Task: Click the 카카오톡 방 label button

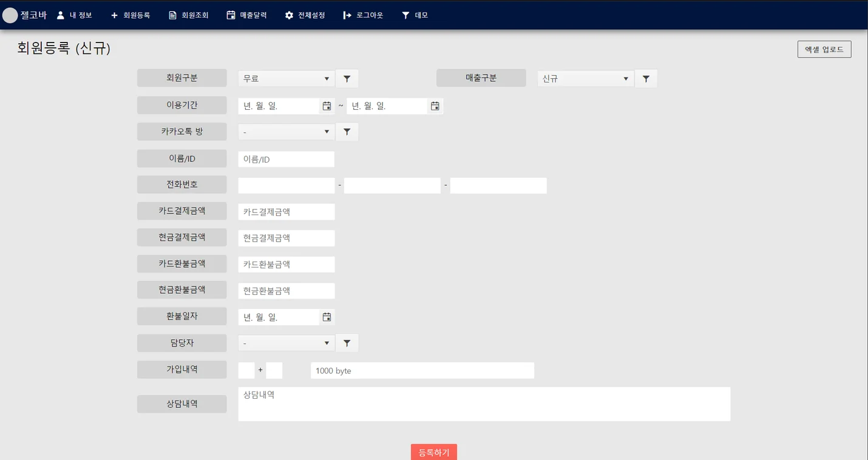Action: tap(182, 131)
